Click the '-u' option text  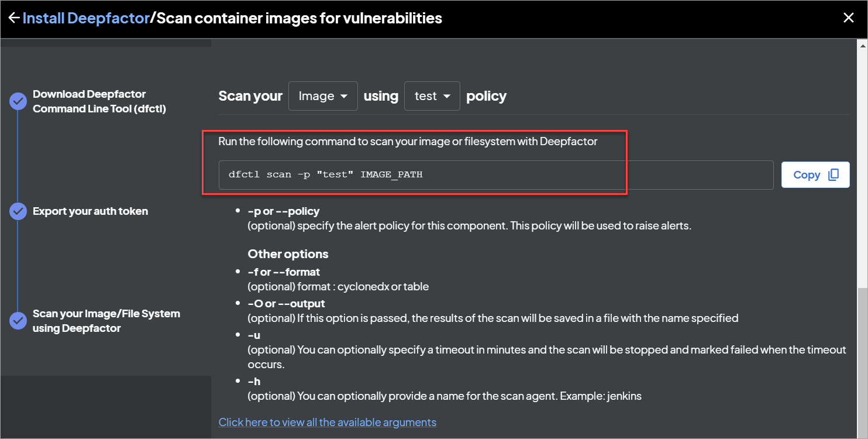point(254,335)
